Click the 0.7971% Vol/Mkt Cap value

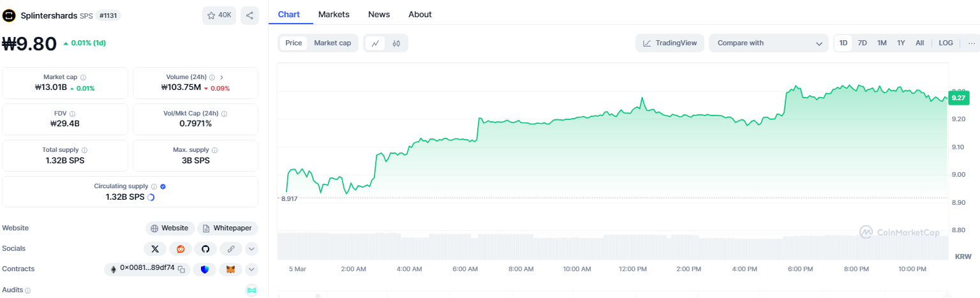[195, 124]
